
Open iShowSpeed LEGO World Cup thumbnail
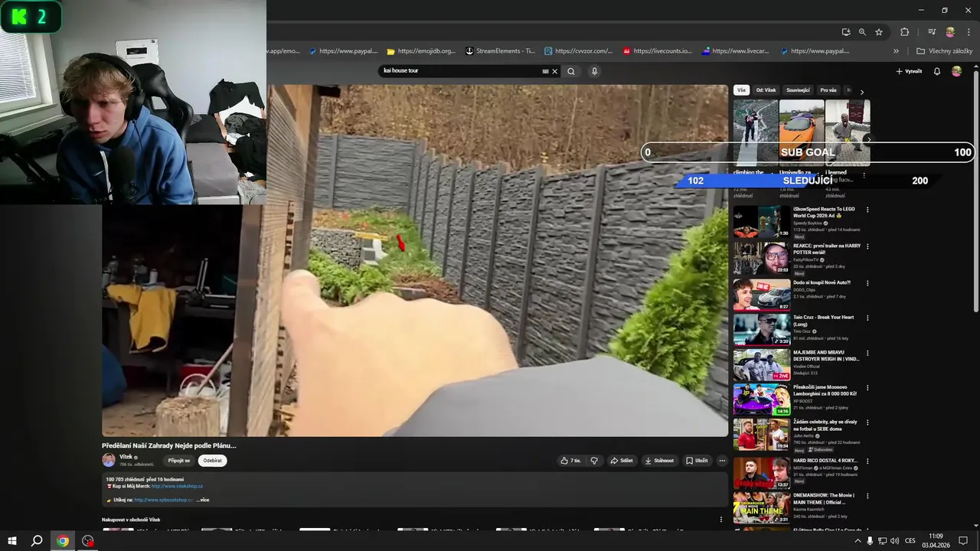[762, 221]
